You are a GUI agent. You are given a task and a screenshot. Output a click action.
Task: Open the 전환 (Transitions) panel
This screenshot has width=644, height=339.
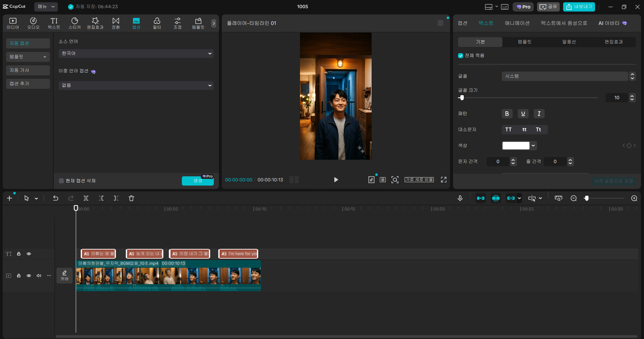[x=116, y=23]
